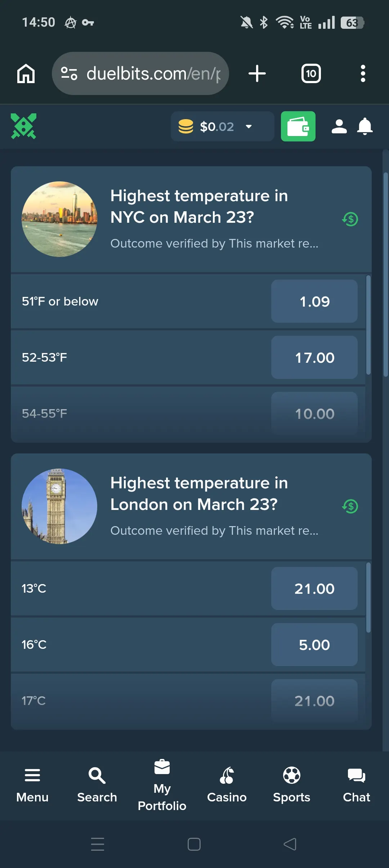Open My Portfolio from bottom bar
The image size is (389, 868).
click(x=162, y=785)
